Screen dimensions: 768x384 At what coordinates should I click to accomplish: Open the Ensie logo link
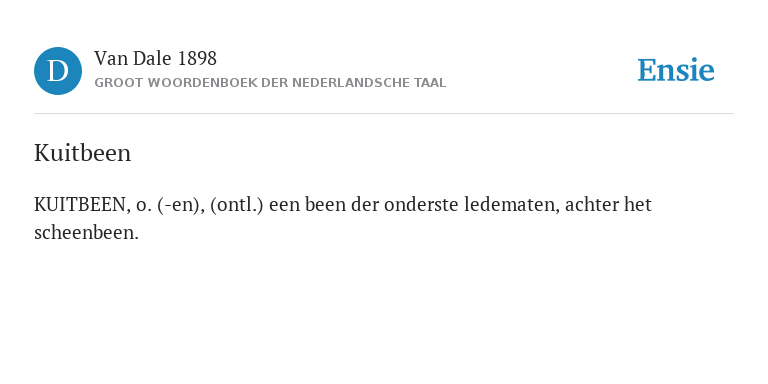676,70
